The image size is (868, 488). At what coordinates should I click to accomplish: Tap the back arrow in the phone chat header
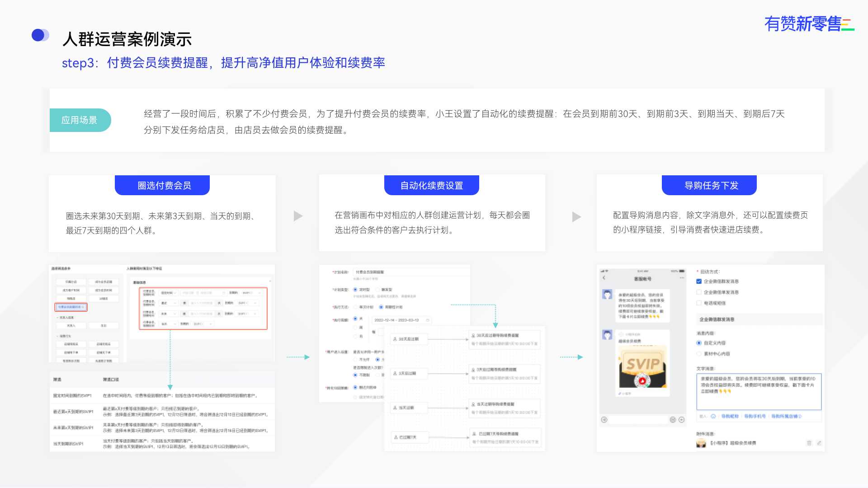click(604, 278)
